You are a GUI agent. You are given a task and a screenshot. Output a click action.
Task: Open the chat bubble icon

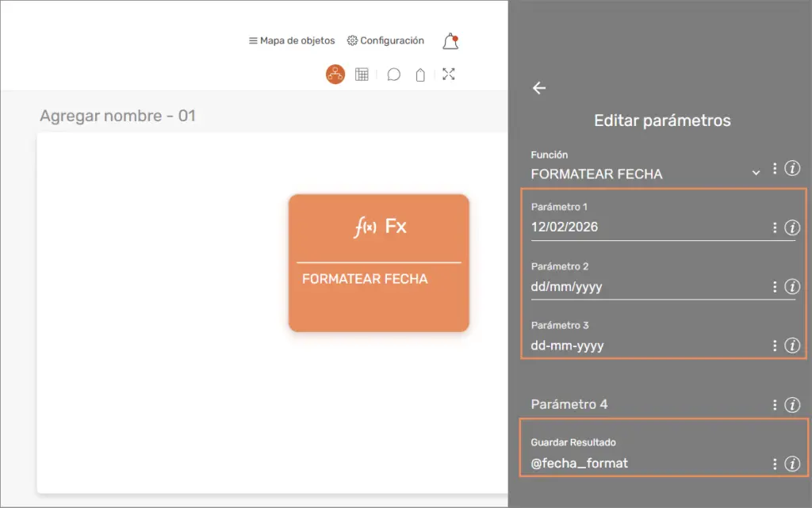point(392,74)
